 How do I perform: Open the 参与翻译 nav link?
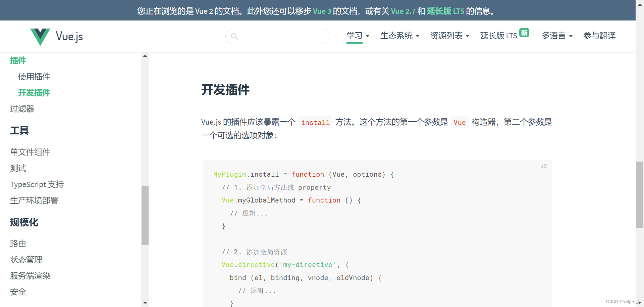point(599,36)
